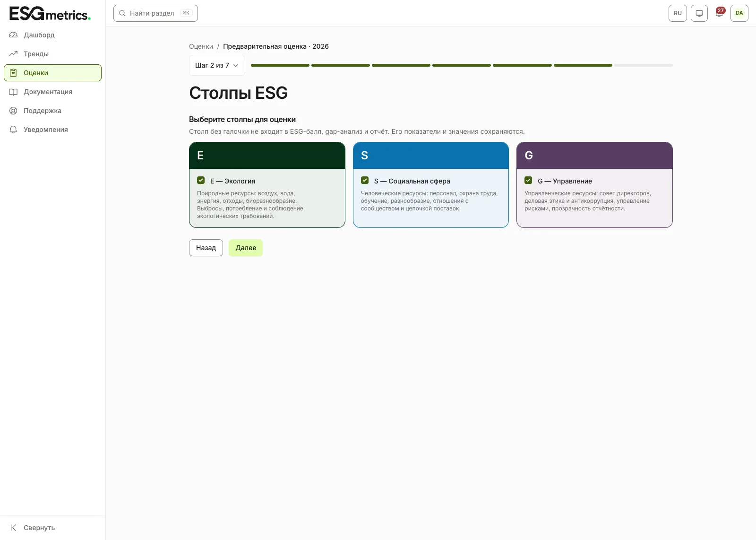Click the search magnifier icon
The height and width of the screenshot is (540, 756).
(x=122, y=13)
